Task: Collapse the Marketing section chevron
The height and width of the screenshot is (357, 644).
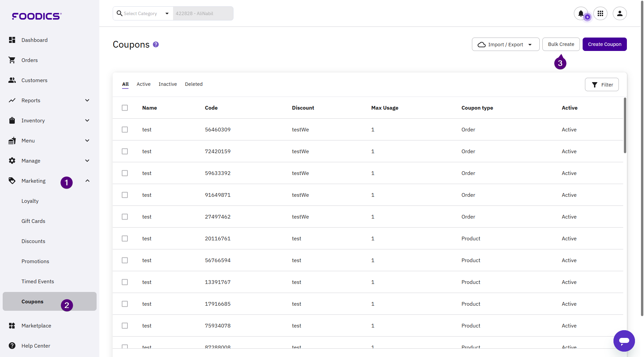Action: click(87, 181)
